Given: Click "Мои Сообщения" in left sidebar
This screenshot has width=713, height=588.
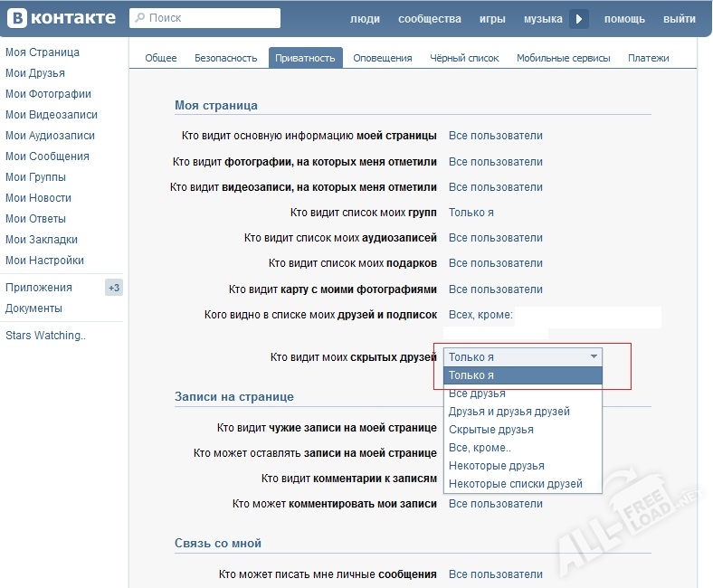Looking at the screenshot, I should coord(47,156).
